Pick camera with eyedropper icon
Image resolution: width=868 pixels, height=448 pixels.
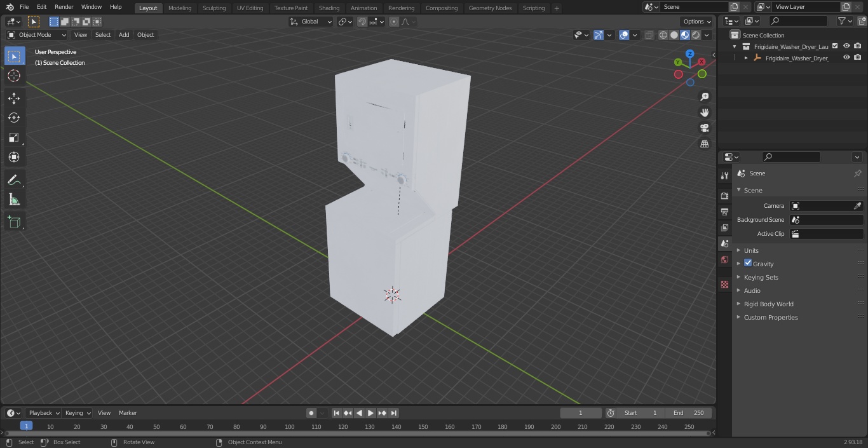coord(857,206)
